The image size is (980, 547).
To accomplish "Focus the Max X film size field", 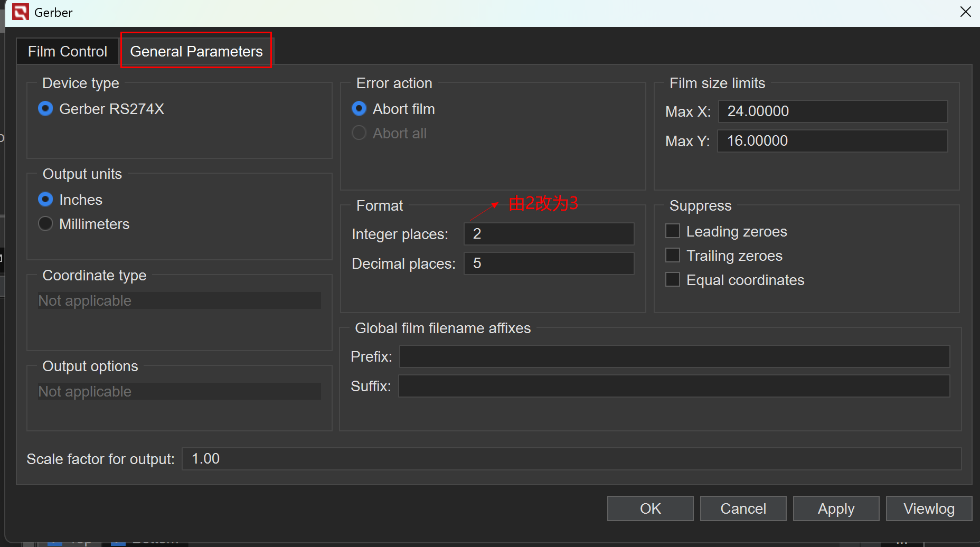I will pos(833,111).
